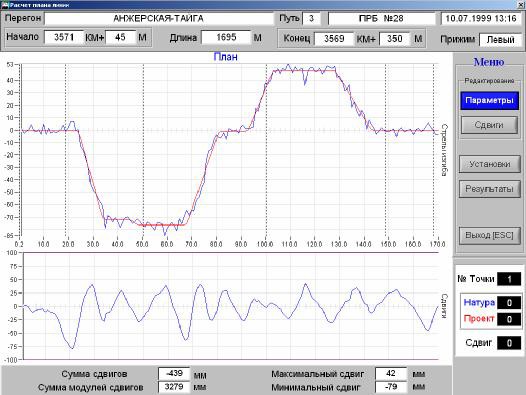Screen dimensions: 526x395
Task: Select the Сумма сдвигов value -439
Action: point(174,373)
